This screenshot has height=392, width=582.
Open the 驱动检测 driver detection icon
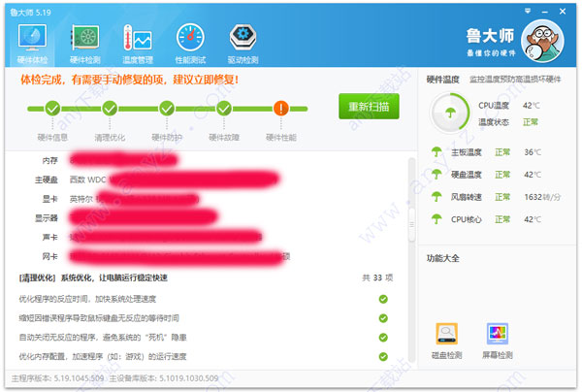pos(242,42)
